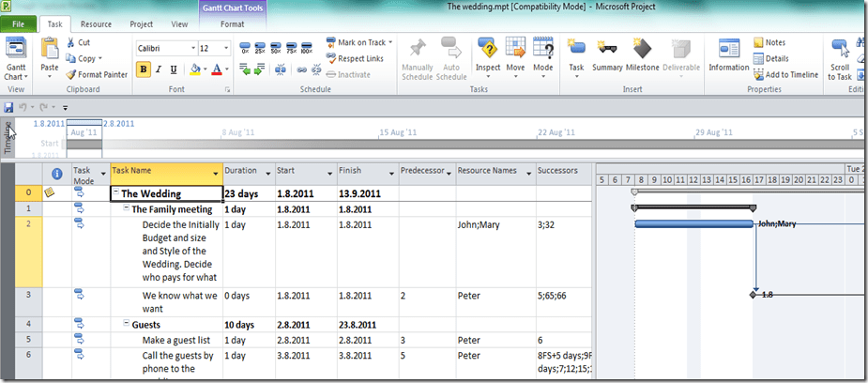Open the File menu tab
The height and width of the screenshot is (383, 868).
[19, 23]
